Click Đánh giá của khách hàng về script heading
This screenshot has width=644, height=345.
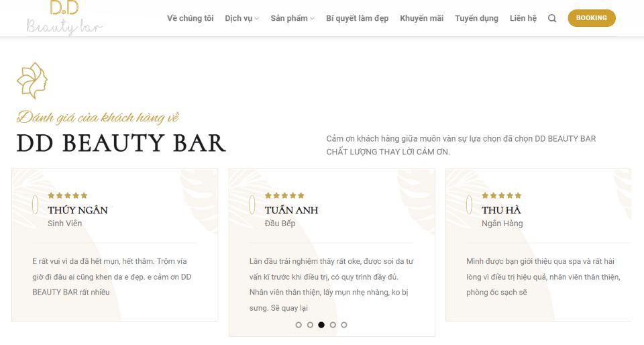[98, 117]
